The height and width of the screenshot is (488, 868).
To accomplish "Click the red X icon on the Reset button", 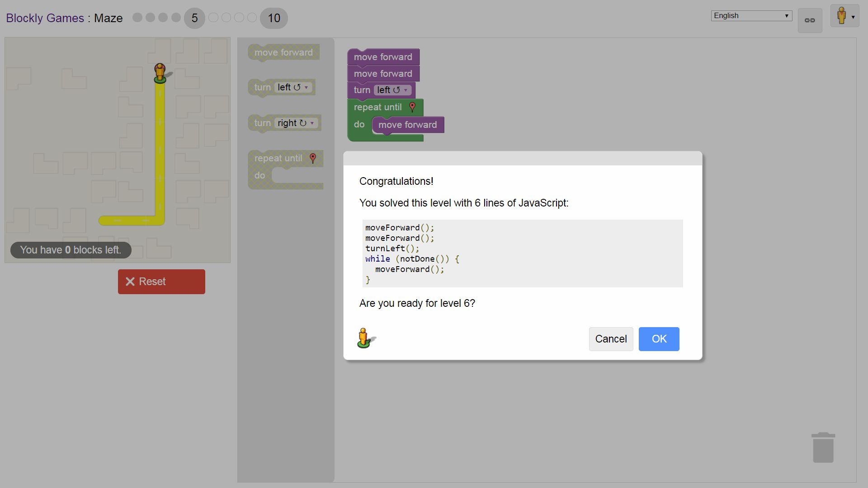I will pyautogui.click(x=131, y=281).
